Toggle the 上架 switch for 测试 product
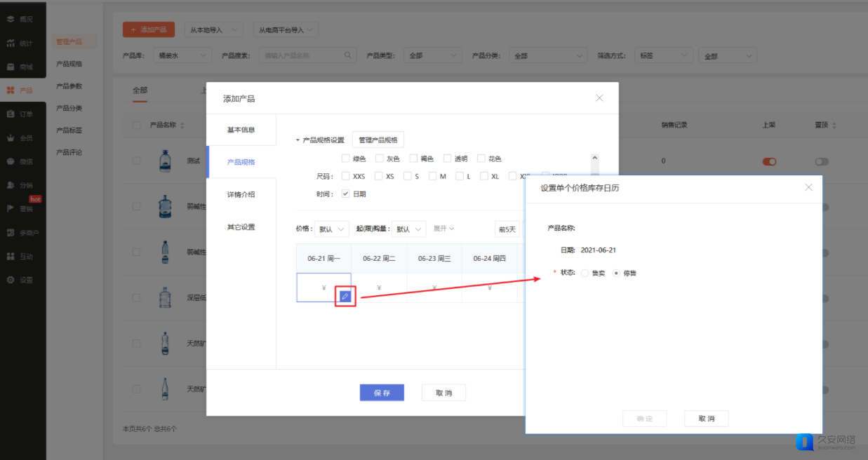This screenshot has width=868, height=460. [x=769, y=161]
